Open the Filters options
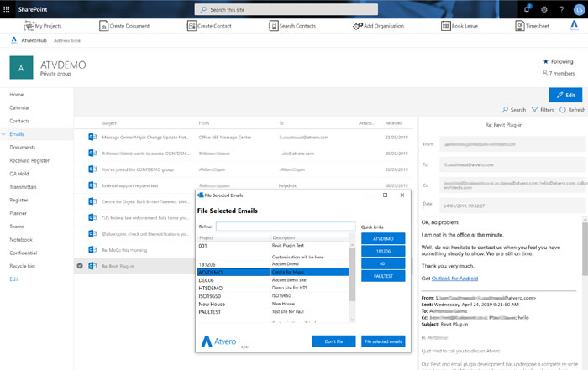Image resolution: width=588 pixels, height=370 pixels. coord(543,110)
